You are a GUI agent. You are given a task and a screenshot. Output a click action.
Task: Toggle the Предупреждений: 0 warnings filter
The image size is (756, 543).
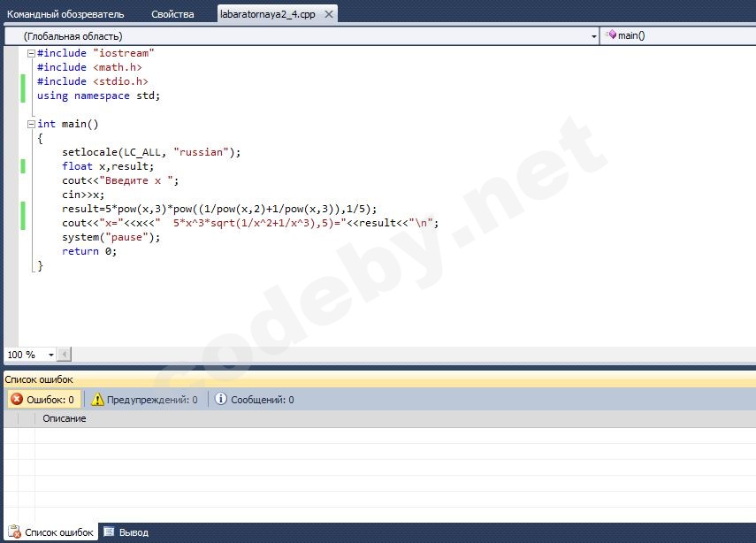click(x=145, y=400)
